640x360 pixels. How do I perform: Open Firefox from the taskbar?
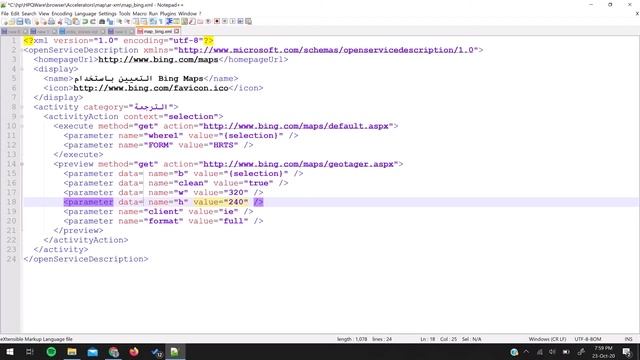[x=134, y=352]
